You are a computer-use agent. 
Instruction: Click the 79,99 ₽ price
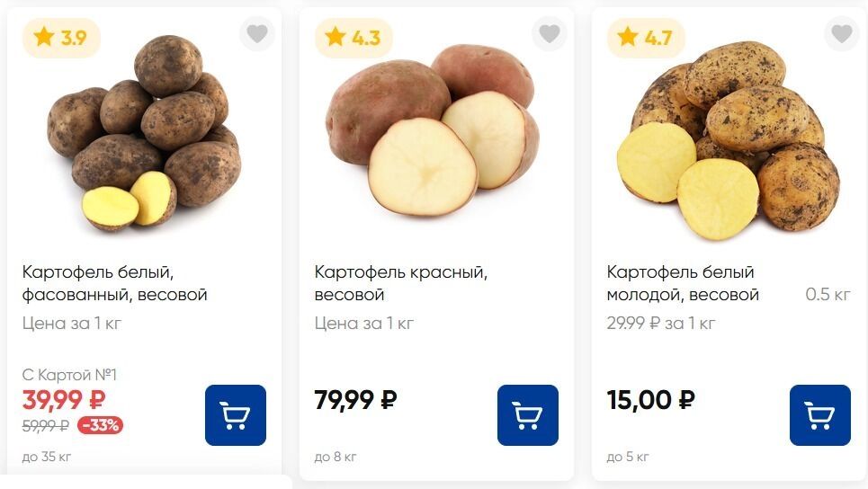(355, 400)
